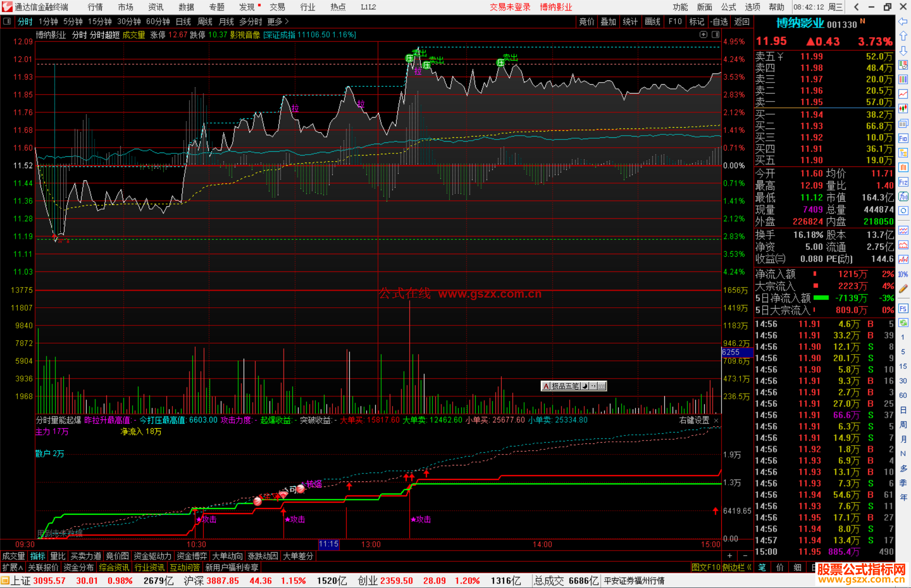Open the quote list grid icon

pyautogui.click(x=903, y=79)
